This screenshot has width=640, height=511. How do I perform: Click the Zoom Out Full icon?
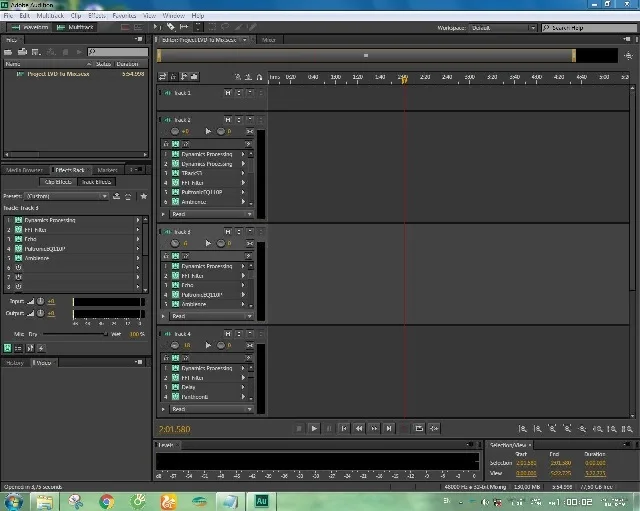click(x=582, y=429)
